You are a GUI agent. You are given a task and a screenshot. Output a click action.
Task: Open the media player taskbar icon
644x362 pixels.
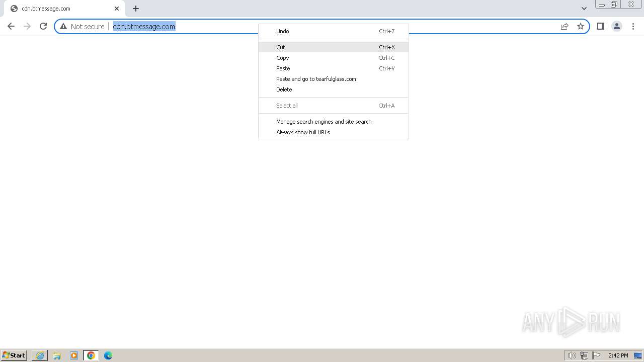pos(74,355)
